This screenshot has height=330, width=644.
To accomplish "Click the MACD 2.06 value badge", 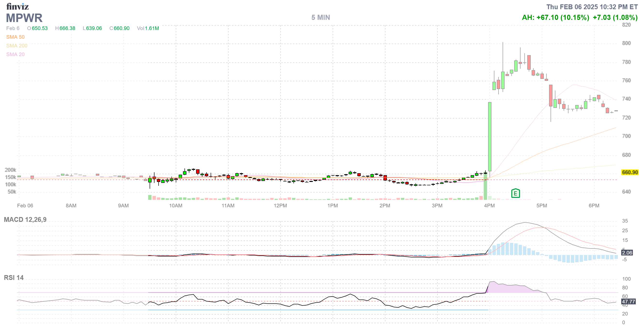I will pyautogui.click(x=627, y=253).
